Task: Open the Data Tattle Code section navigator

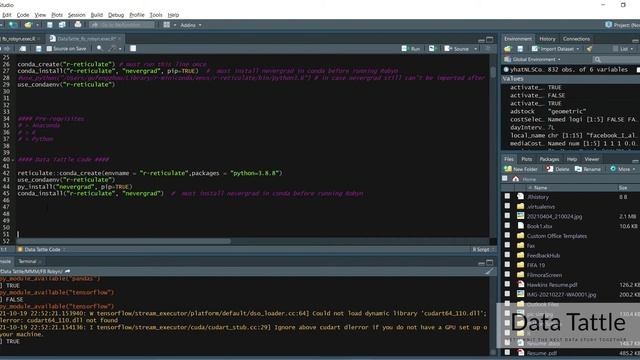Action: pyautogui.click(x=41, y=249)
